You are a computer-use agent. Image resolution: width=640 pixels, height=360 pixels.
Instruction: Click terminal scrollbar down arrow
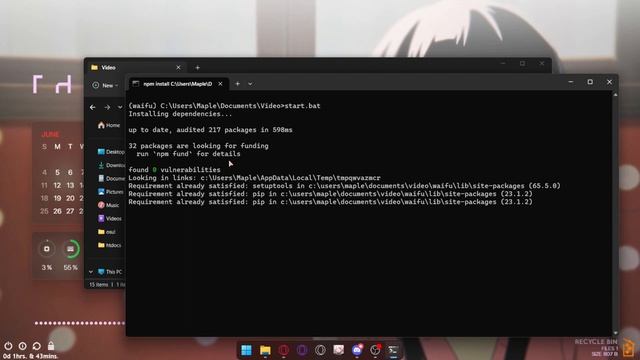615,333
